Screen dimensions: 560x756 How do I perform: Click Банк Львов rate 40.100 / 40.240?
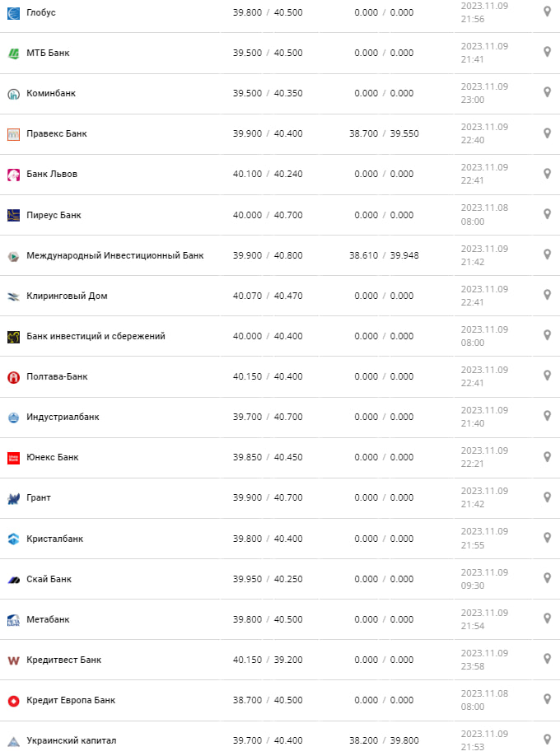pos(268,175)
